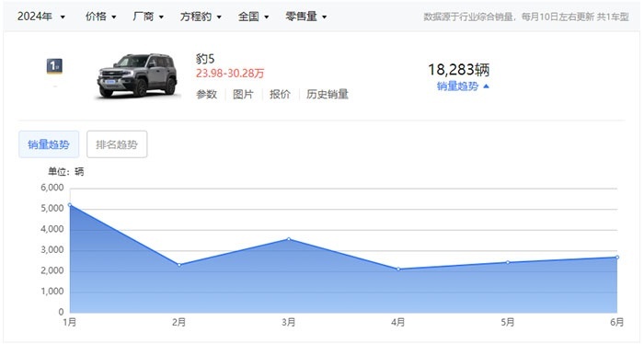This screenshot has height=344, width=644.
Task: Switch to the 排名趋势 ranking trend tab
Action: [117, 144]
